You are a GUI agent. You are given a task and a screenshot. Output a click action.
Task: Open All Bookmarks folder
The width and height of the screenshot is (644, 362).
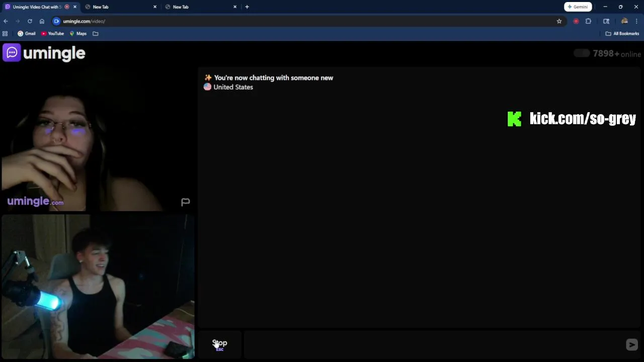(622, 34)
